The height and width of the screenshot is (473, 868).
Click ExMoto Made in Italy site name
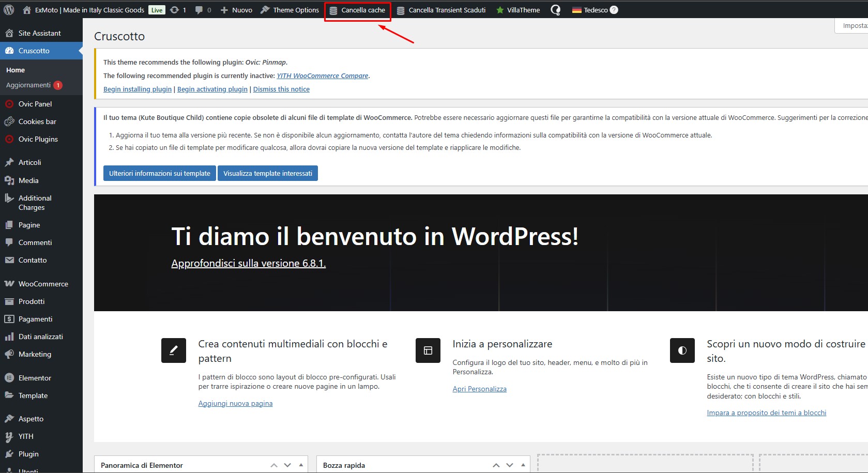89,10
